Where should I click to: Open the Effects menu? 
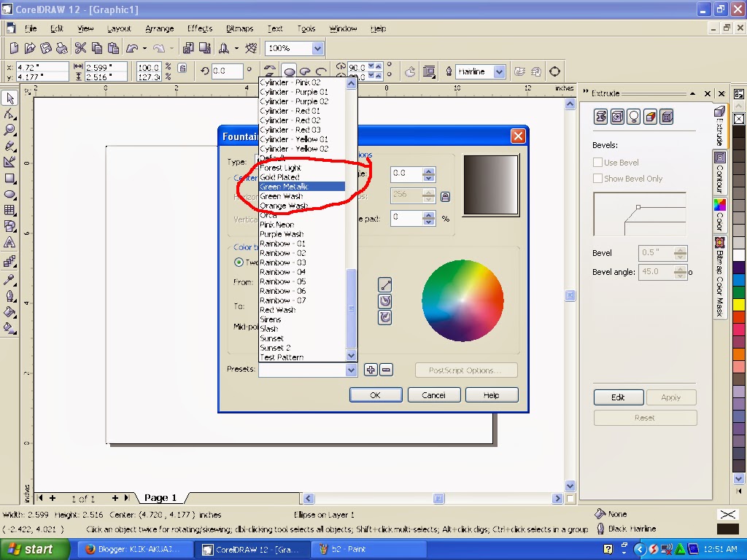click(x=200, y=28)
